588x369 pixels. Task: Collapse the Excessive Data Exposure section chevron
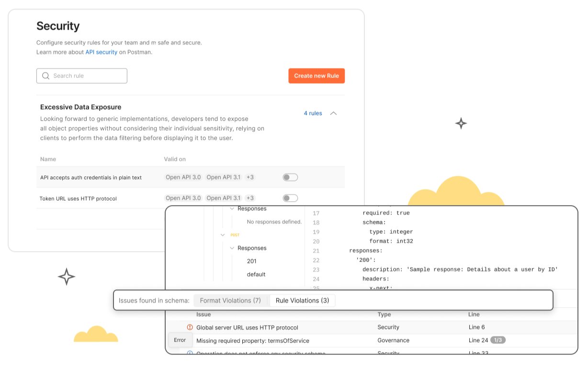(x=334, y=114)
